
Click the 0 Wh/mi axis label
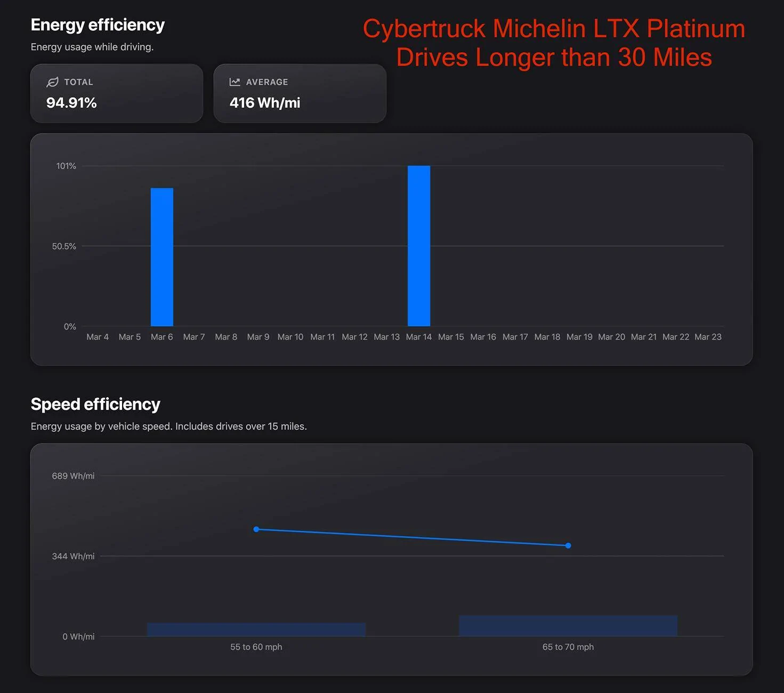[78, 636]
